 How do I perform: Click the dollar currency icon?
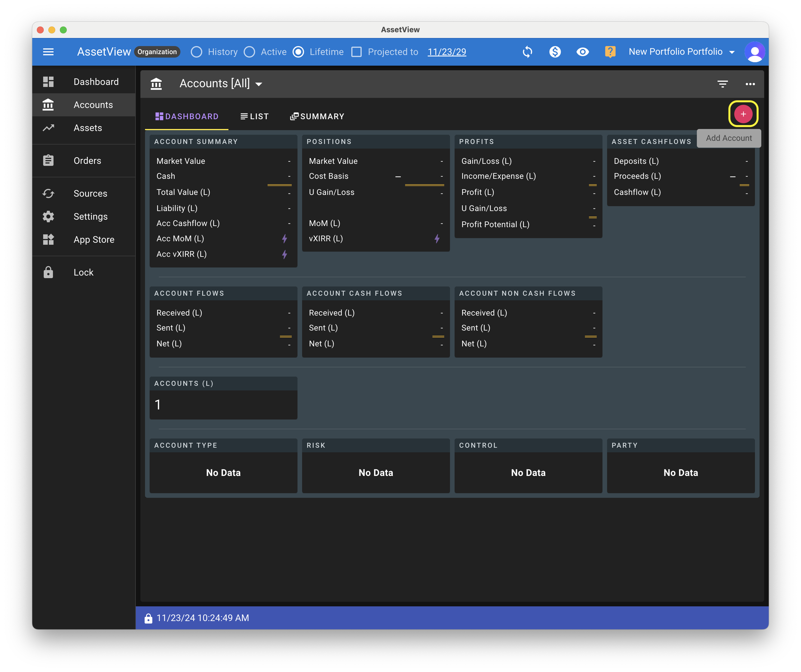(555, 52)
